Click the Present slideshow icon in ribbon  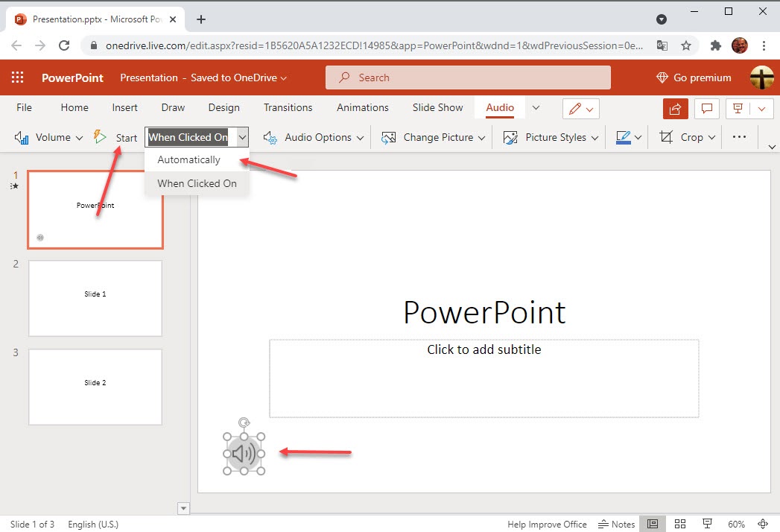click(738, 109)
